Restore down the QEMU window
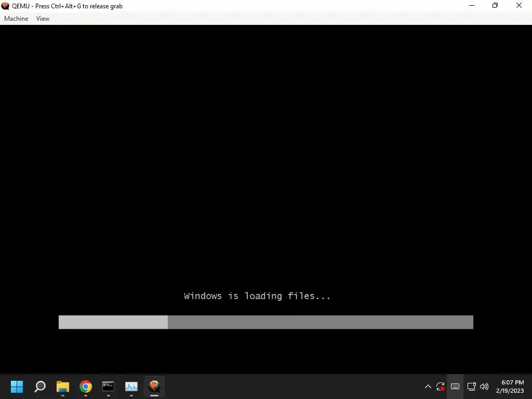 pyautogui.click(x=495, y=5)
